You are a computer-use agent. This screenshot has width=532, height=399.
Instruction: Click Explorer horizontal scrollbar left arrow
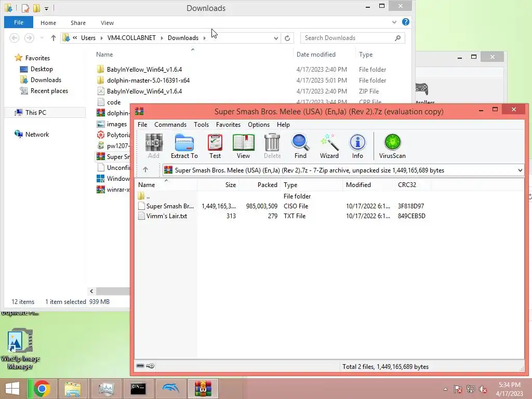click(91, 291)
